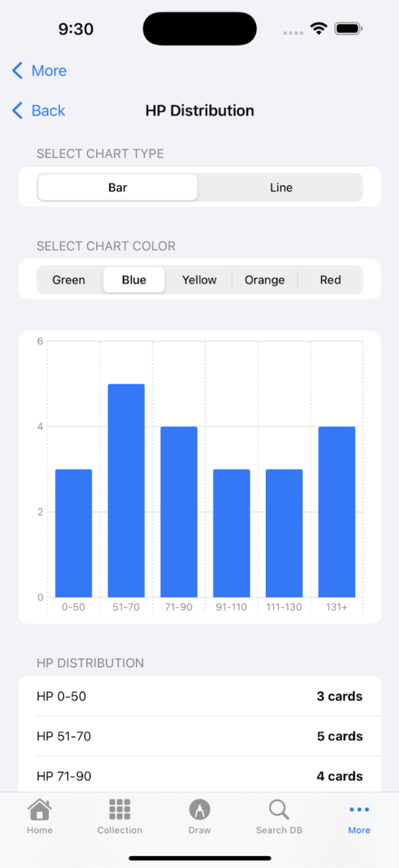Tap the More ellipsis icon
Screen dimensions: 399x868
(359, 809)
